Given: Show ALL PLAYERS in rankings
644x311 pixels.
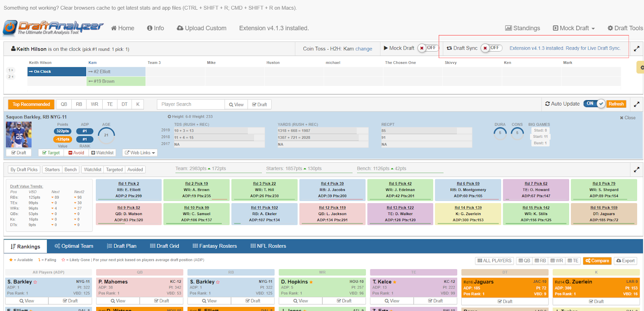Looking at the screenshot, I should [494, 261].
